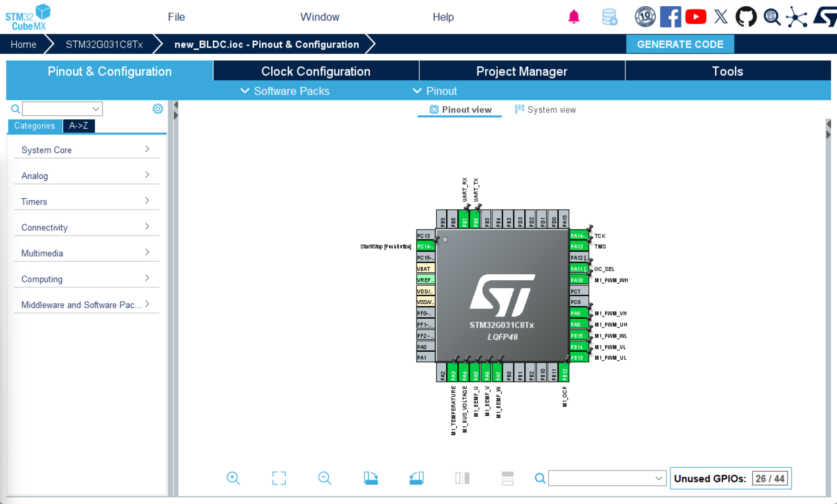Expand the Connectivity category
The height and width of the screenshot is (504, 837).
click(86, 227)
